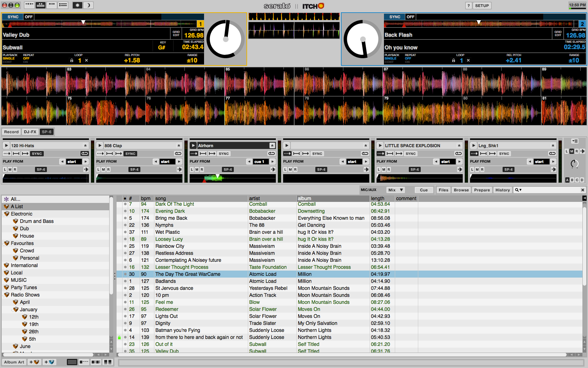Screen dimensions: 588x368
Task: Mute output of the Lng_Shk1 slot
Action: pyautogui.click(x=553, y=169)
